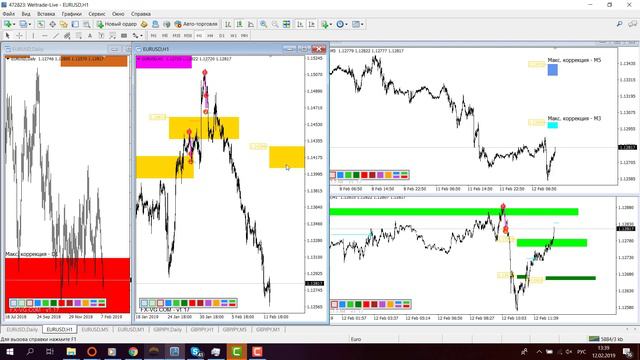Expand the periods dropdown arrow
This screenshot has height=360, width=640.
[x=346, y=24]
